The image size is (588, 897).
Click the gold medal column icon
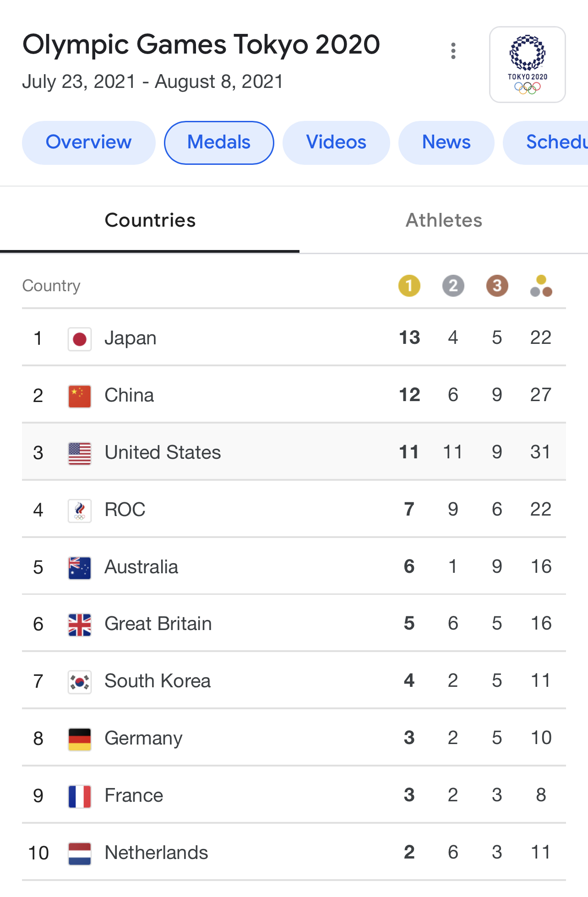coord(409,286)
